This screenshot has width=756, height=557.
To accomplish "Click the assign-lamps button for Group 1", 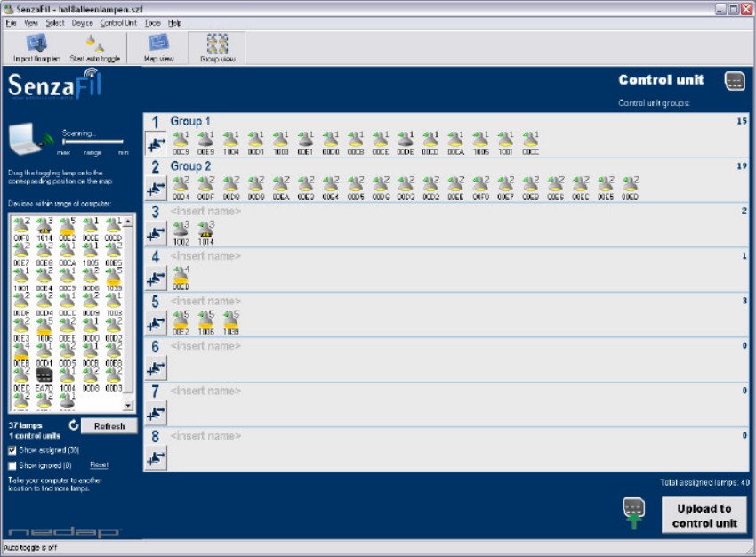I will 156,143.
